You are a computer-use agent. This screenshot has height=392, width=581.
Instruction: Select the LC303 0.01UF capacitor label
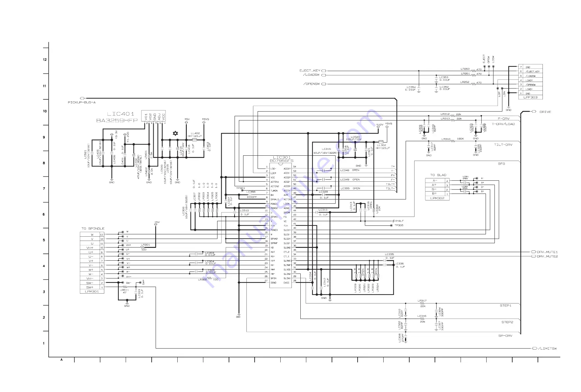[210, 254]
